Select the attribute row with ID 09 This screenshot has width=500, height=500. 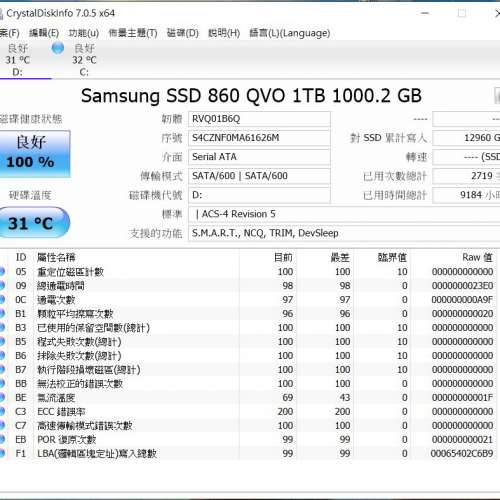tap(248, 286)
